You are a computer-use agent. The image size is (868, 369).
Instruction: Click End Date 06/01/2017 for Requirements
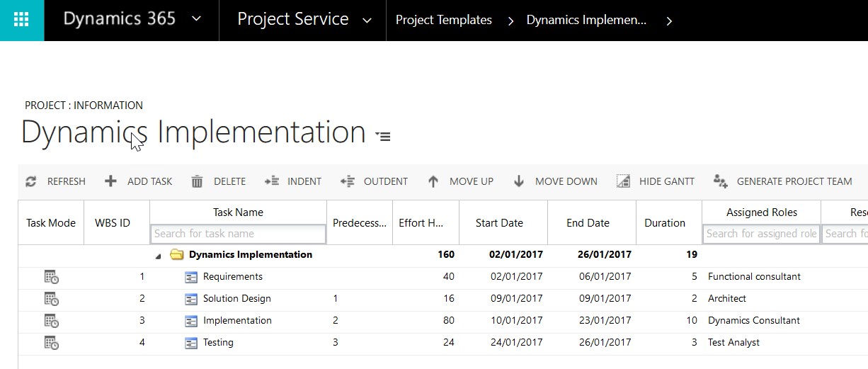pyautogui.click(x=605, y=276)
